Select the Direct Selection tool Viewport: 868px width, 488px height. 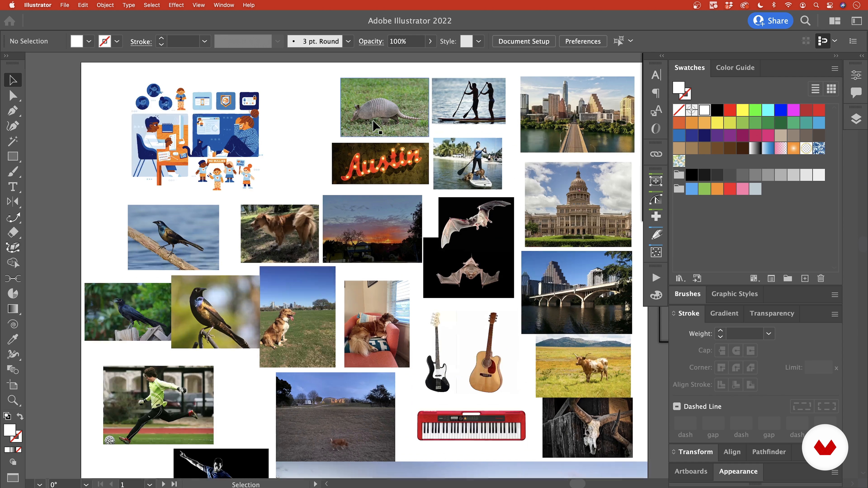(x=13, y=96)
